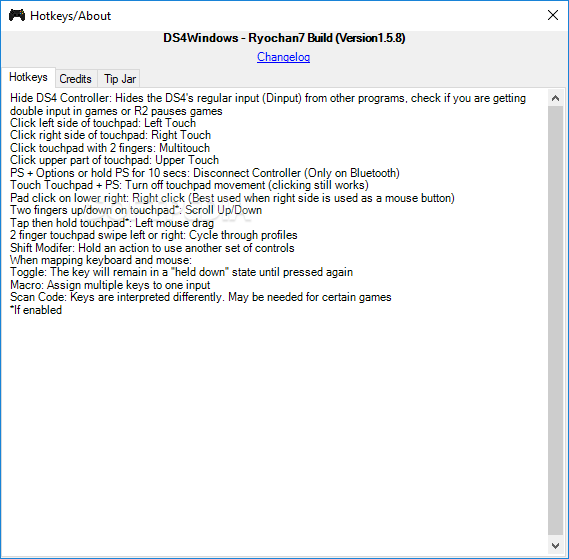
Task: Click the DS4Windows controller icon in title bar
Action: coord(17,16)
